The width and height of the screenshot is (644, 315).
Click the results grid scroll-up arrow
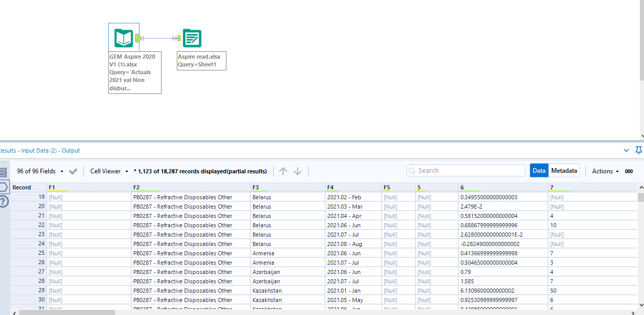point(641,187)
